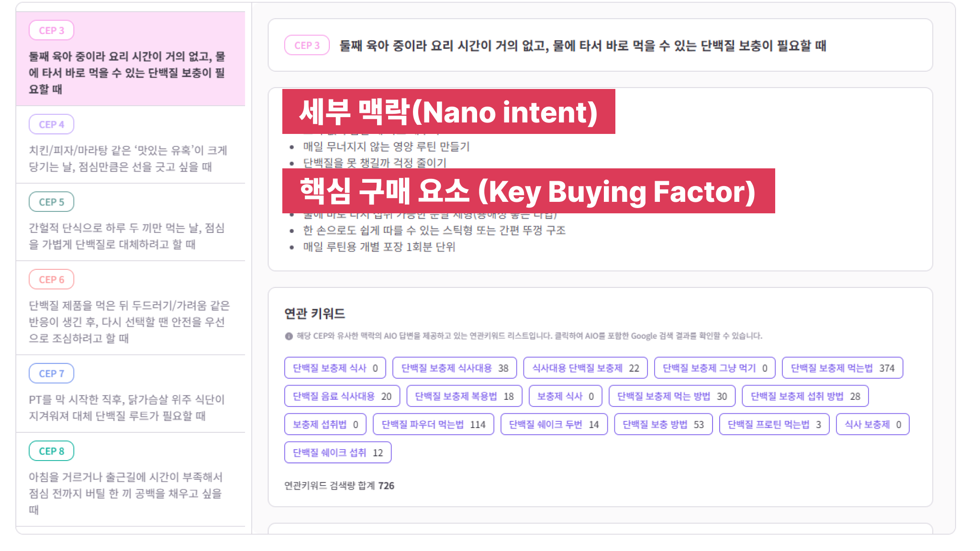Open keyword 단백질 보충 방법 53
The width and height of the screenshot is (980, 551).
[x=663, y=424]
